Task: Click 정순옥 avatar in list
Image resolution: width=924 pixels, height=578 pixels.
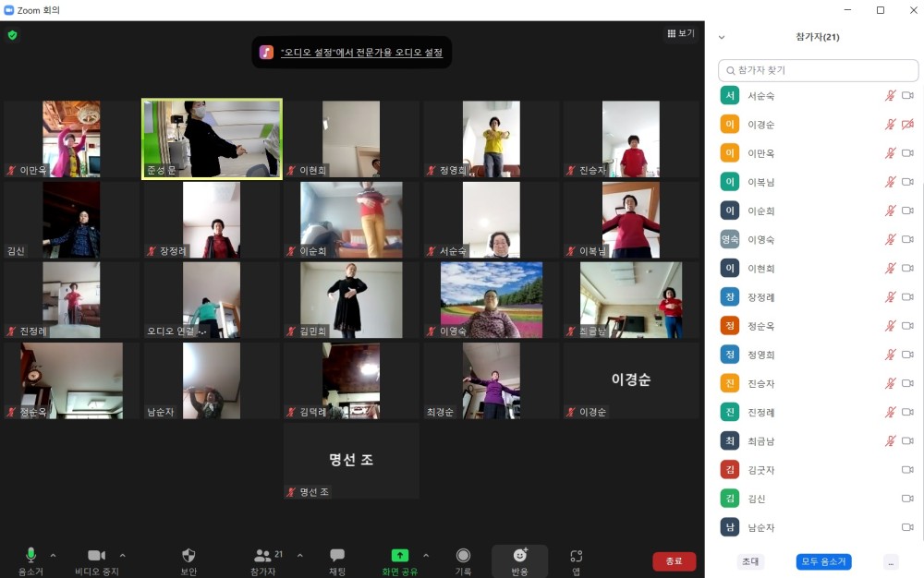Action: 730,325
